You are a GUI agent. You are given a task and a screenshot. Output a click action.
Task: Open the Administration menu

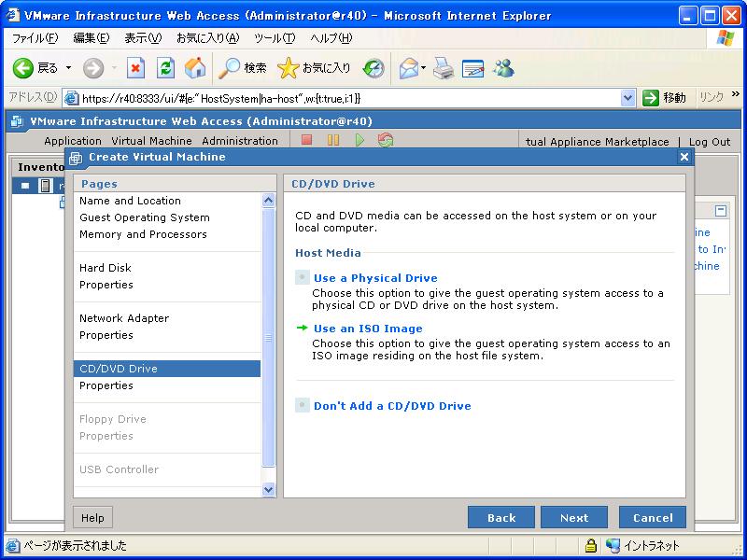coord(240,141)
